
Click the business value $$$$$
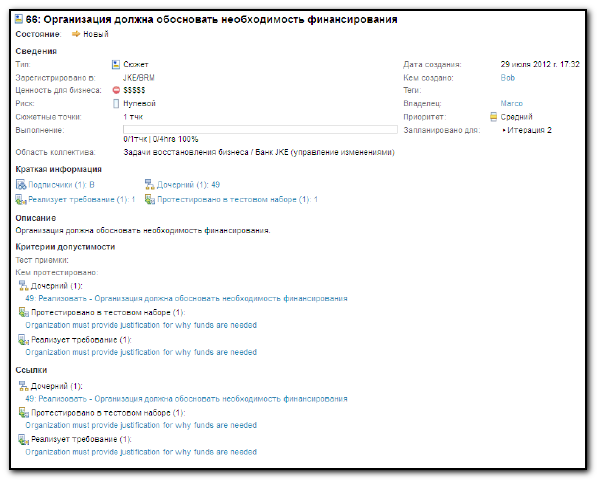134,90
